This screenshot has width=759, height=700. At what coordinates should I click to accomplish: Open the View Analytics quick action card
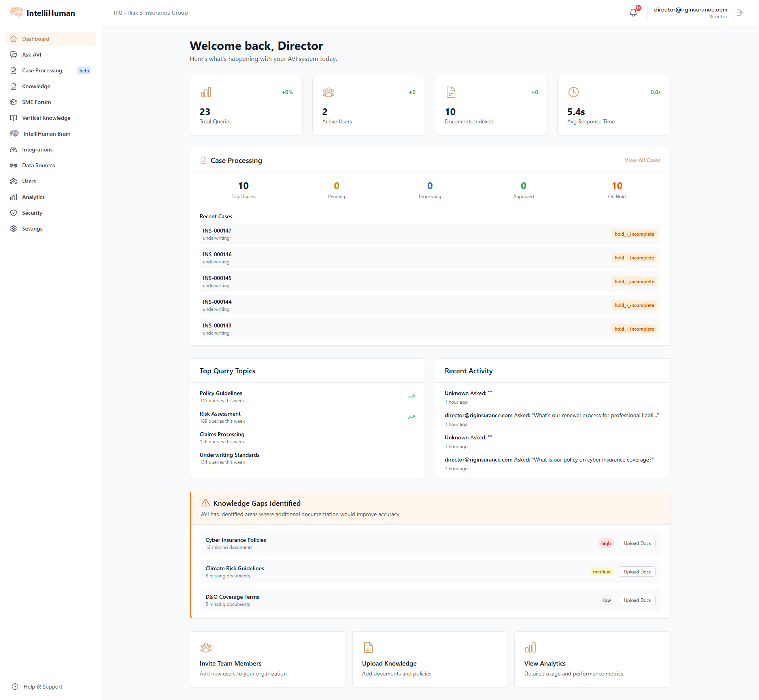tap(592, 659)
